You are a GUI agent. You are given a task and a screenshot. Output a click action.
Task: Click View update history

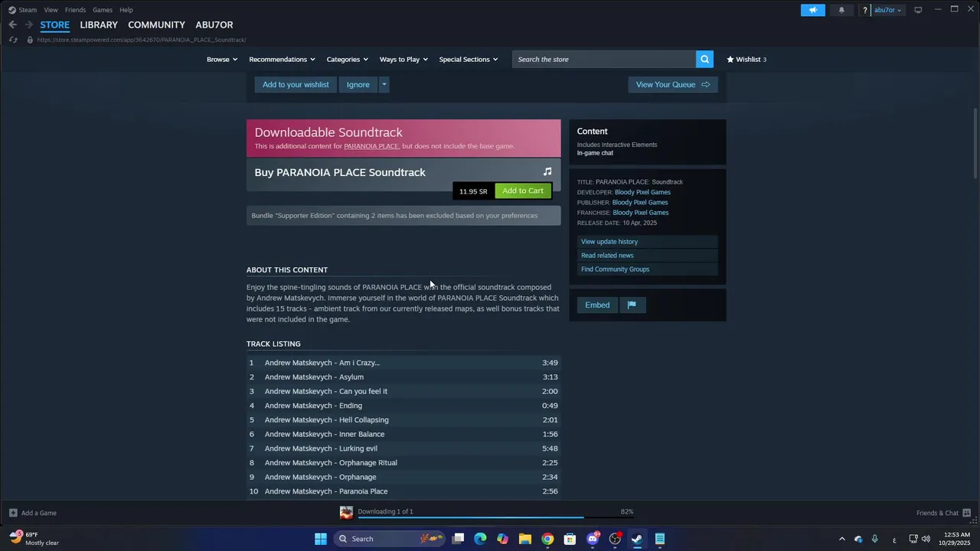[x=648, y=241]
